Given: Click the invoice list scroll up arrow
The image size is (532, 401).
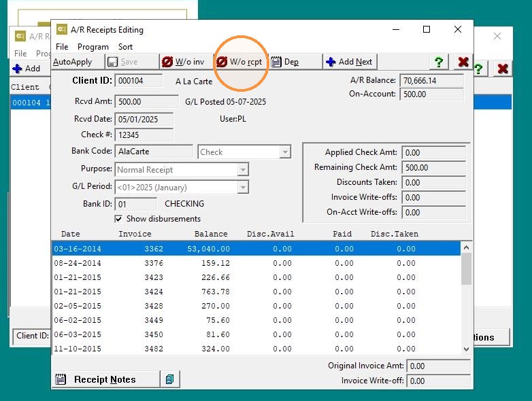Looking at the screenshot, I should point(466,248).
